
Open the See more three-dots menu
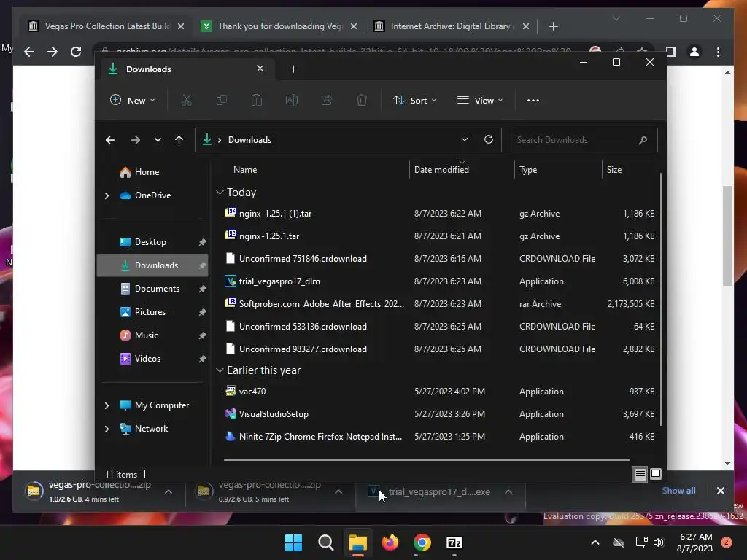pyautogui.click(x=533, y=100)
